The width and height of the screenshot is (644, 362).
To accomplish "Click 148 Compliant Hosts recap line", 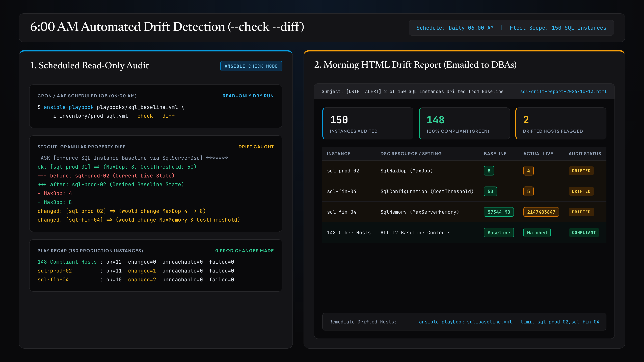I will [x=136, y=262].
